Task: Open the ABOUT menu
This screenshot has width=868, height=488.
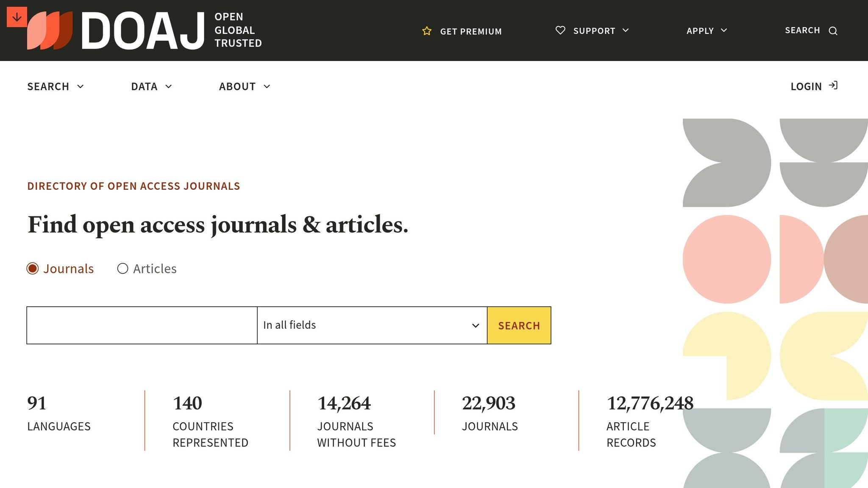Action: click(245, 86)
